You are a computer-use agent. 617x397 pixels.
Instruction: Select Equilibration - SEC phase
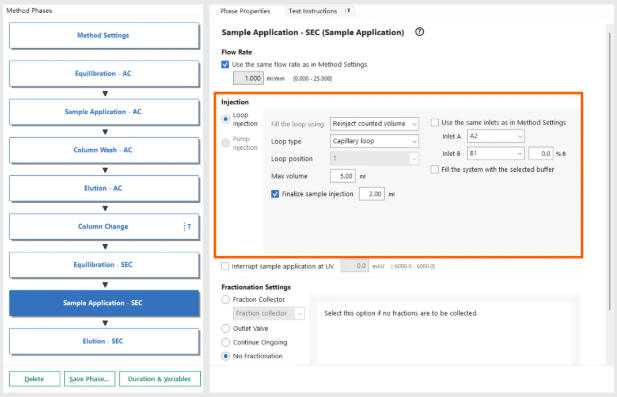[x=104, y=265]
